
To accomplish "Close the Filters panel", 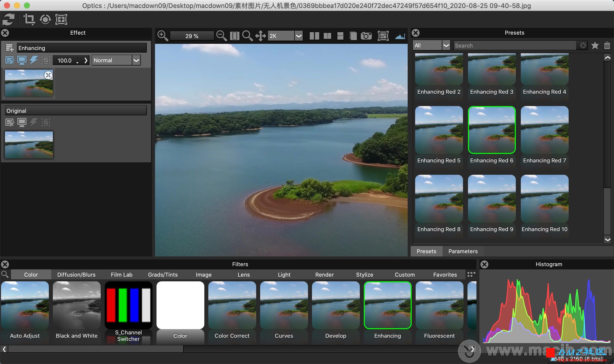I will (x=5, y=264).
